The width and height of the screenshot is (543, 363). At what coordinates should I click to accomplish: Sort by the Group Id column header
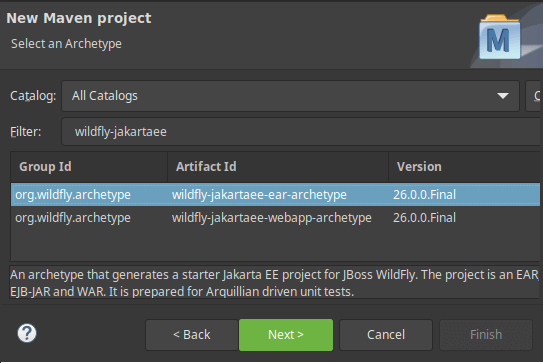tap(89, 167)
